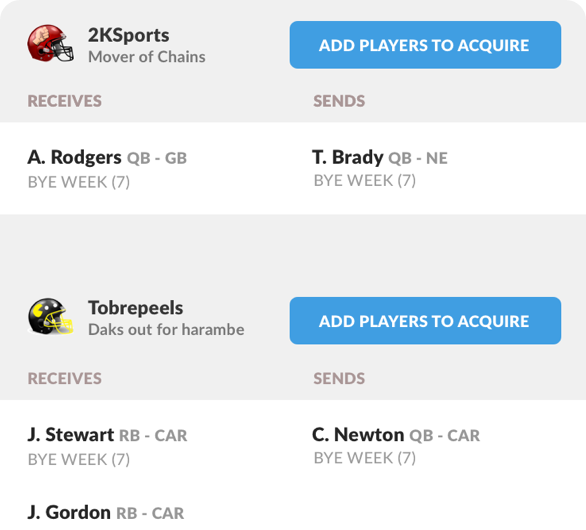Click T. Brady bye week text
Screen dimensions: 586x530
tap(365, 181)
